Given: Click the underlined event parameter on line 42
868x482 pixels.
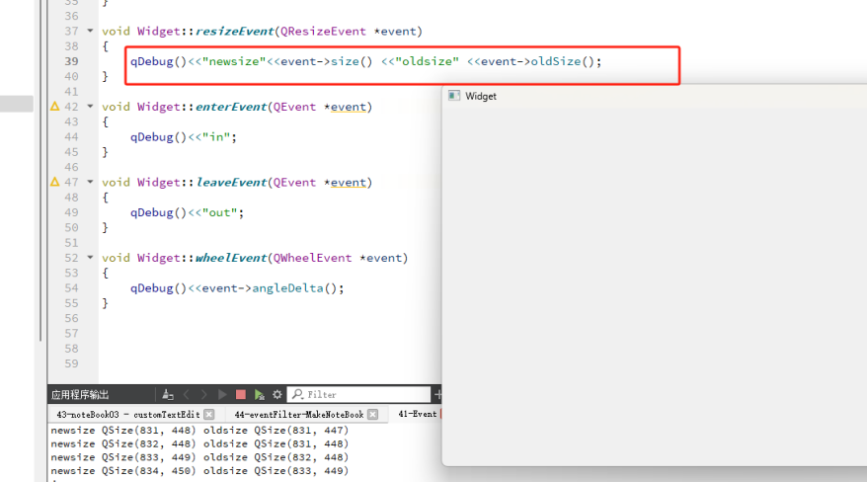Looking at the screenshot, I should pos(349,107).
